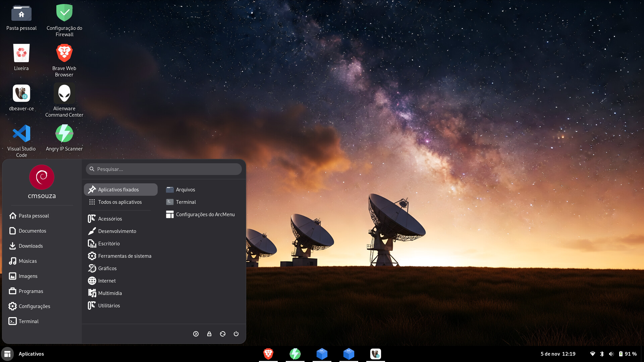Click the restart icon in ArcMenu
644x362 pixels.
tap(223, 334)
